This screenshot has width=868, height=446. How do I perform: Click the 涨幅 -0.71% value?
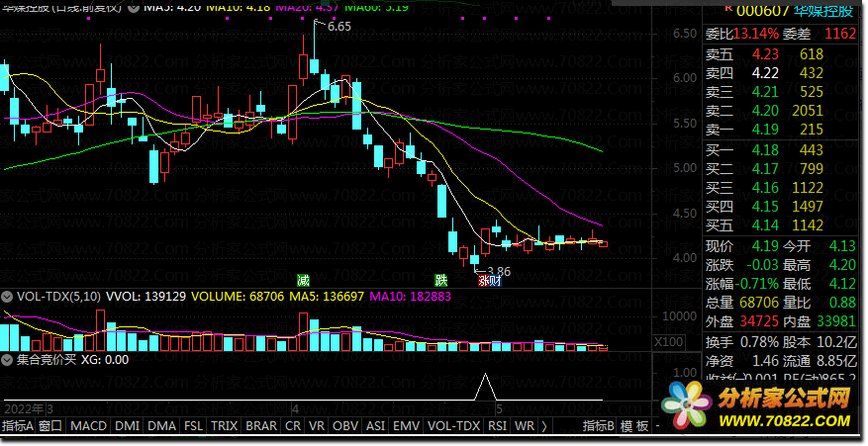tap(756, 284)
